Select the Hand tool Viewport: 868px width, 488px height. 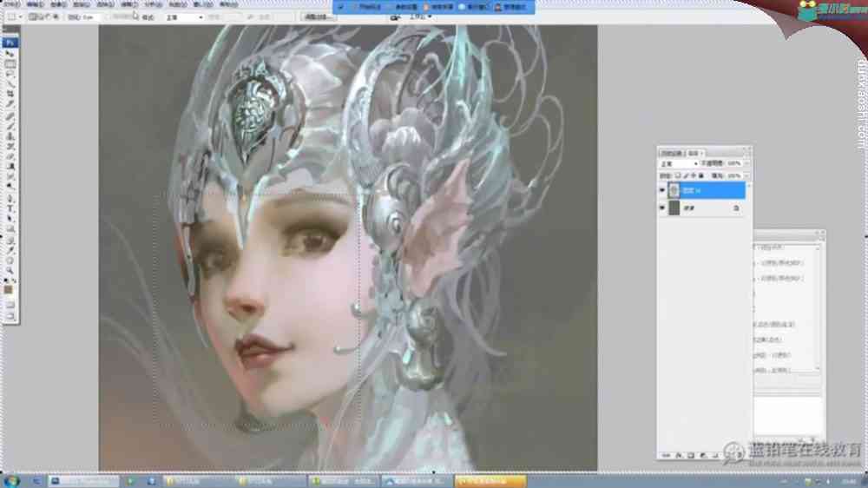(x=10, y=260)
